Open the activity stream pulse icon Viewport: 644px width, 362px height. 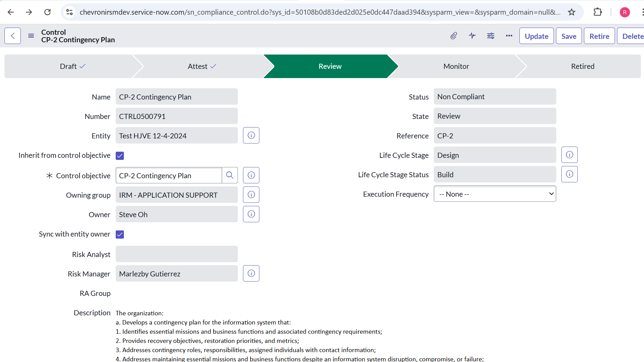point(472,36)
